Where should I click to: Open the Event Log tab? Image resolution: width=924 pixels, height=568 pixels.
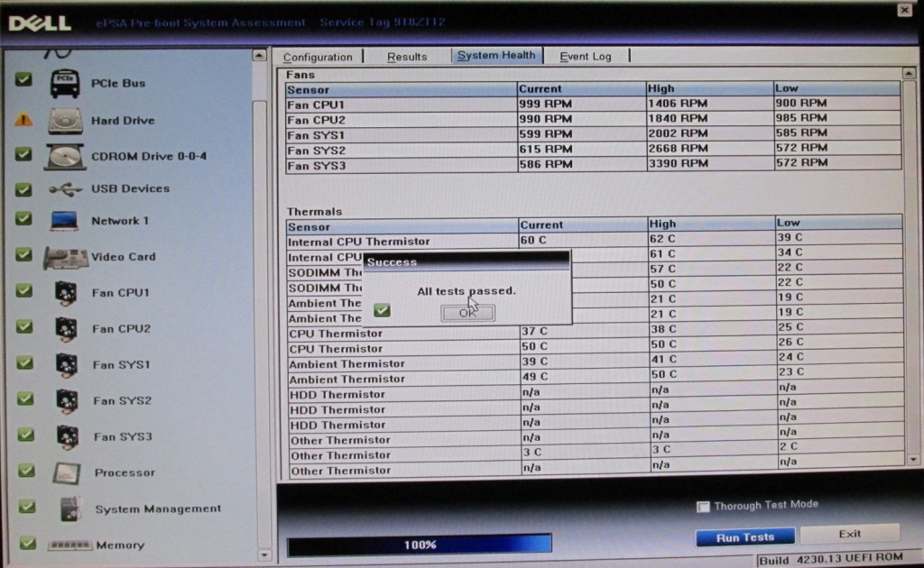point(585,57)
